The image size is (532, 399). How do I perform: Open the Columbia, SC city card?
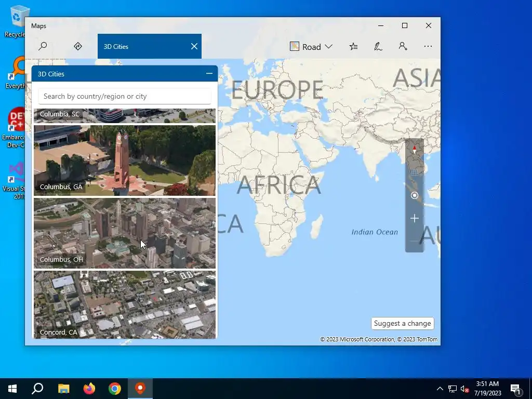125,116
